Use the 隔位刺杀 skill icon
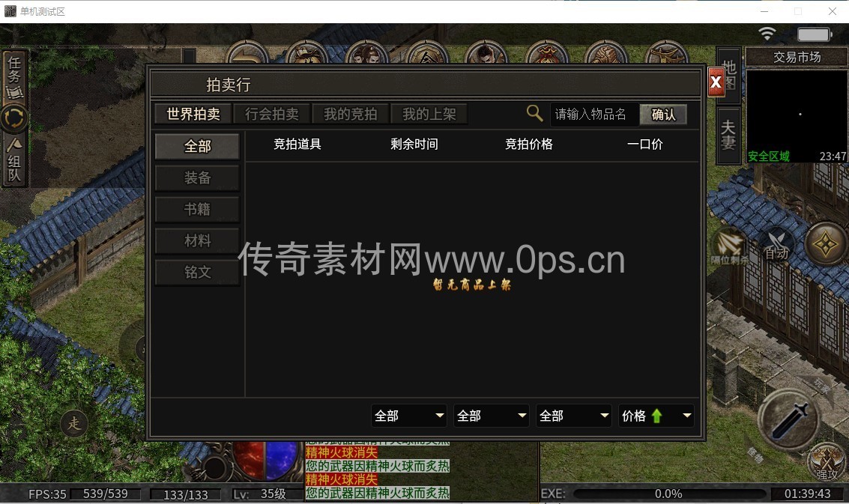This screenshot has height=504, width=849. tap(728, 246)
